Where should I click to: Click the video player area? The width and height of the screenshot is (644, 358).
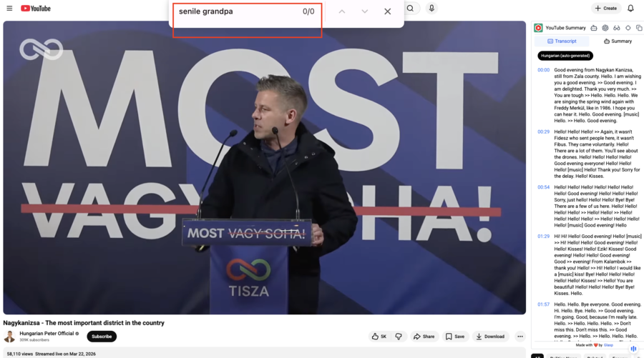[265, 168]
